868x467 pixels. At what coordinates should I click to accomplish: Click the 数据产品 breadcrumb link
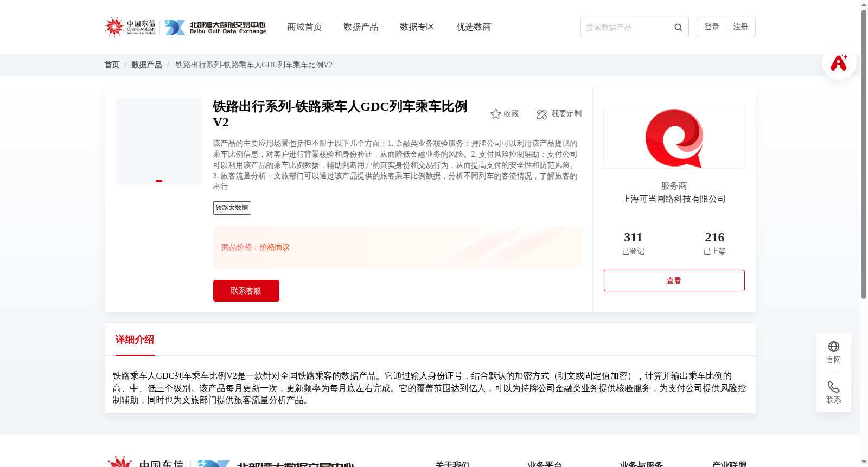point(146,65)
